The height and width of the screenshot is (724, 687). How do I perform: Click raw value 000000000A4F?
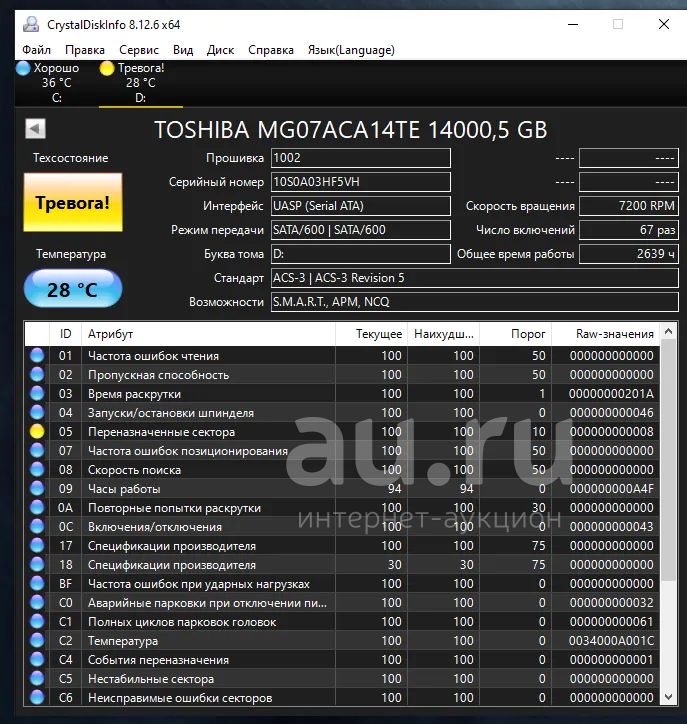tap(611, 489)
